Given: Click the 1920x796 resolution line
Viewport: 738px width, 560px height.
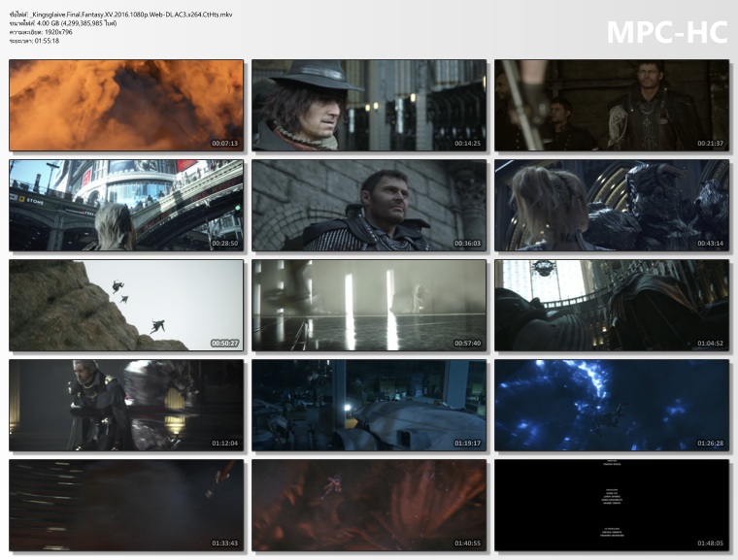Looking at the screenshot, I should (41, 32).
